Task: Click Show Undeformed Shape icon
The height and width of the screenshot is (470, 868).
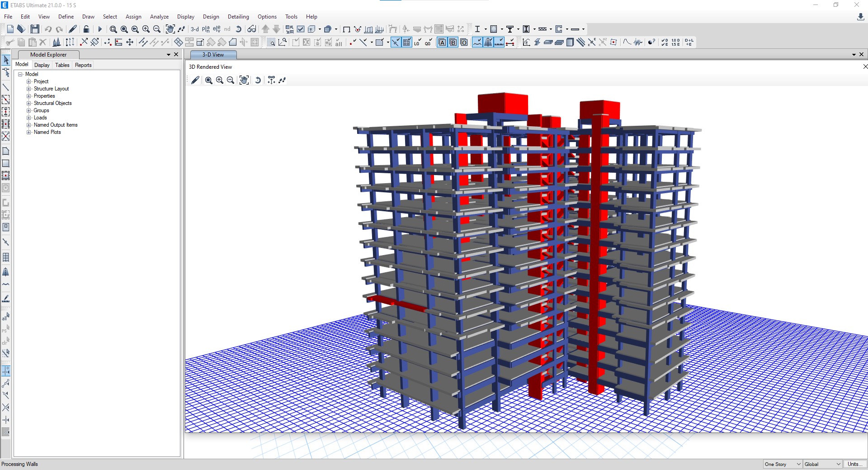Action: [346, 29]
